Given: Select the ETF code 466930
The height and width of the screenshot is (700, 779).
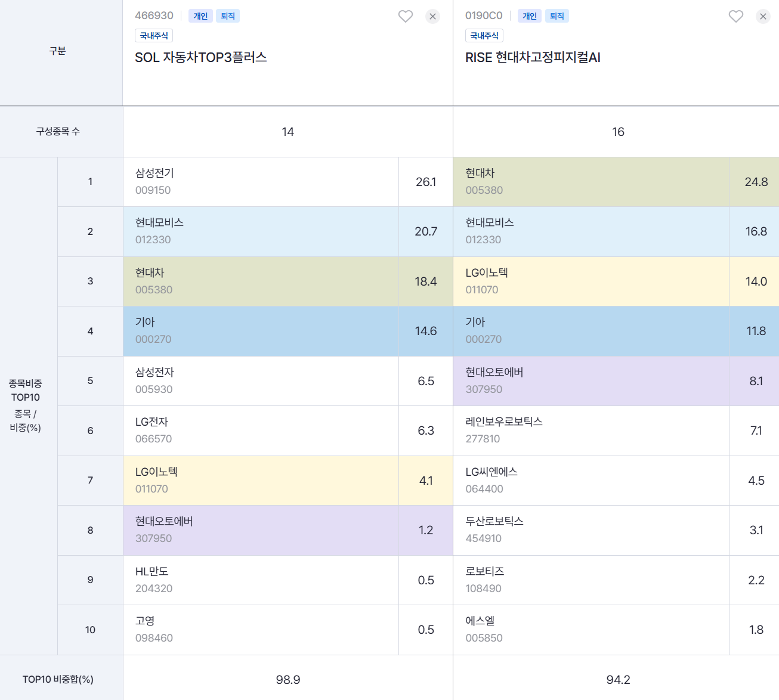Looking at the screenshot, I should point(154,16).
